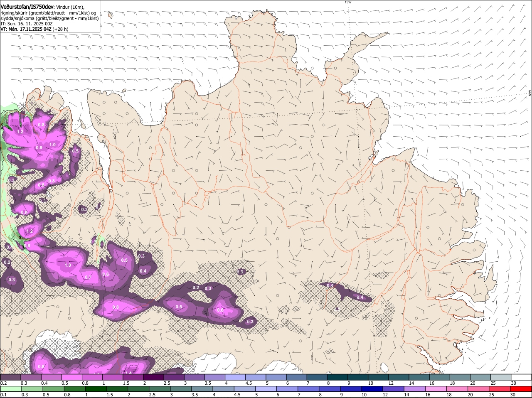
Task: Select lower-row pale green swatch between 0.1 and 0.3
Action: point(10,389)
